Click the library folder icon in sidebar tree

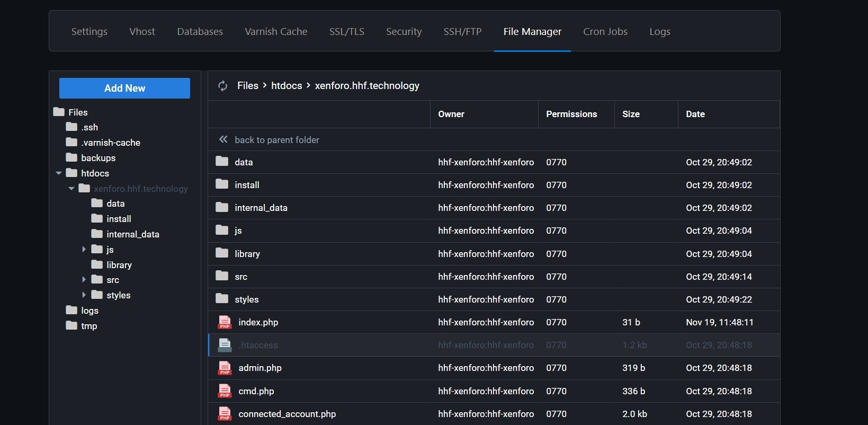click(97, 264)
